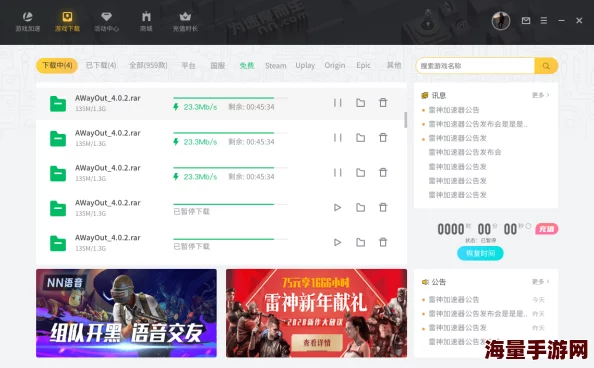Open 雷神加速器公告发布会是是是.. in 讯息 panel
Image resolution: width=594 pixels, height=368 pixels.
click(x=478, y=124)
